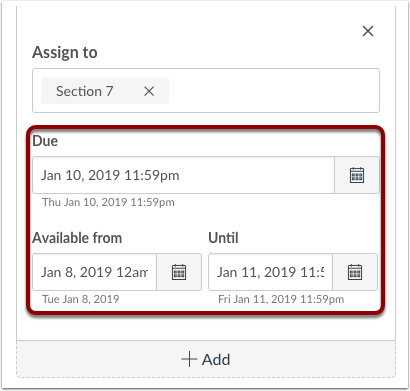Open the Available from calendar picker

coord(179,272)
